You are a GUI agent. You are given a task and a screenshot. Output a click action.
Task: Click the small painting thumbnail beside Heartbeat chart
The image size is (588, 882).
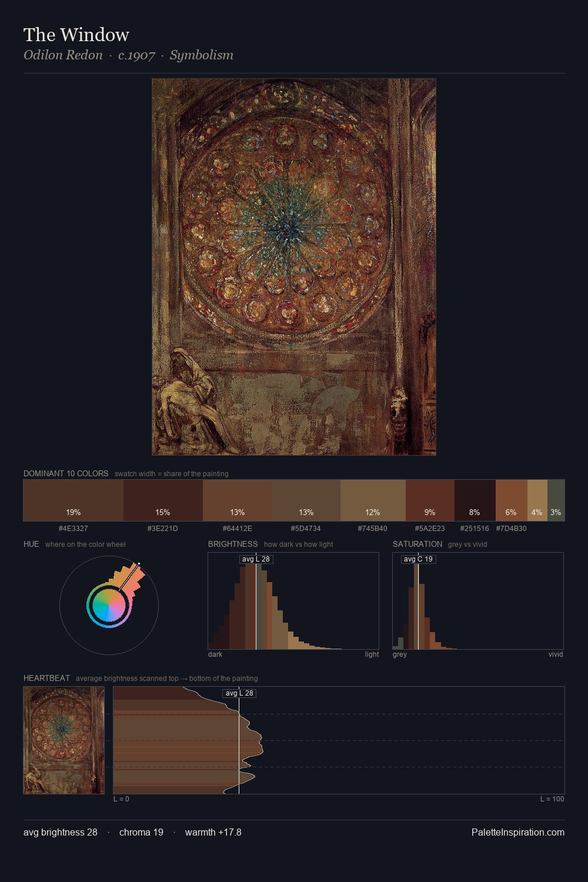click(x=64, y=740)
